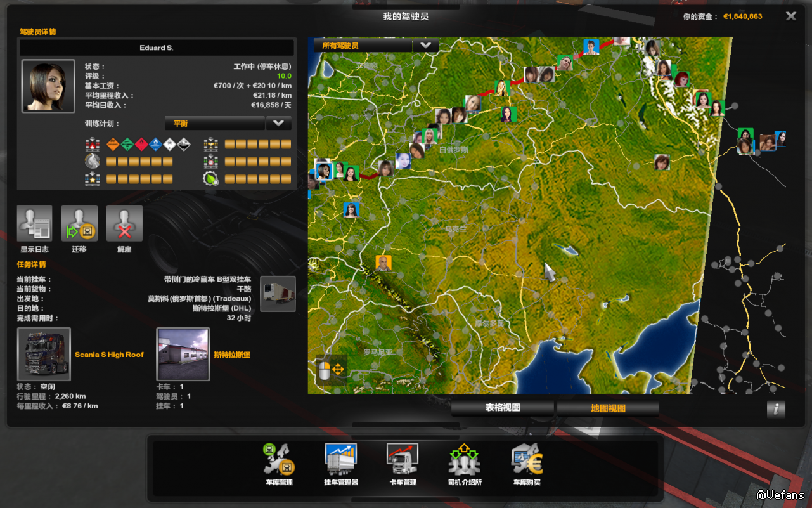Click the Strasbourg garage thumbnail image
This screenshot has height=508, width=812.
(183, 355)
